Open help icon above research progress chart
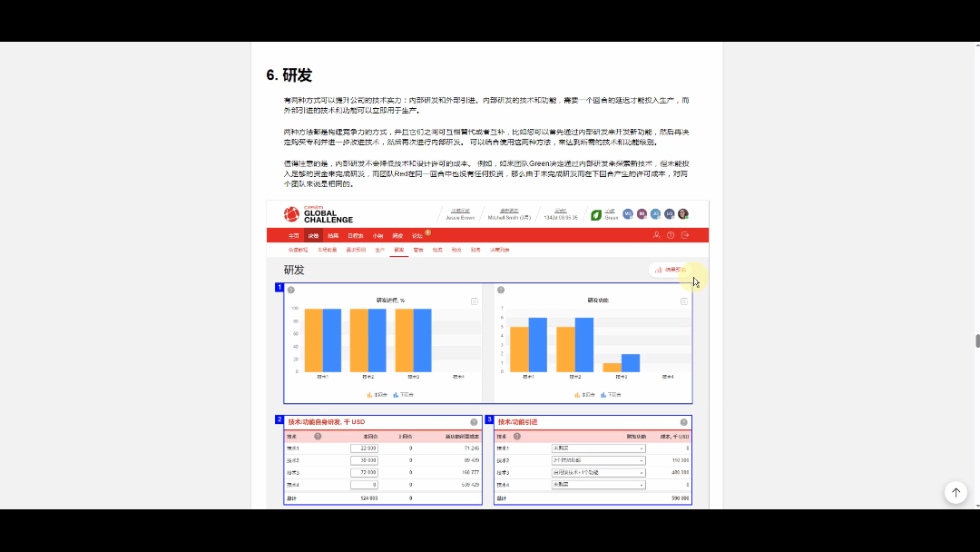 click(291, 290)
